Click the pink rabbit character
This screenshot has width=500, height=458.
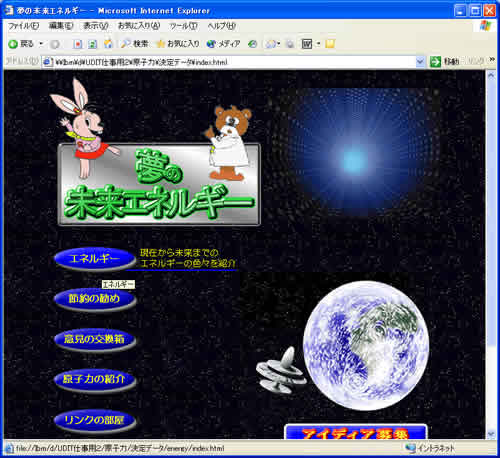84,128
